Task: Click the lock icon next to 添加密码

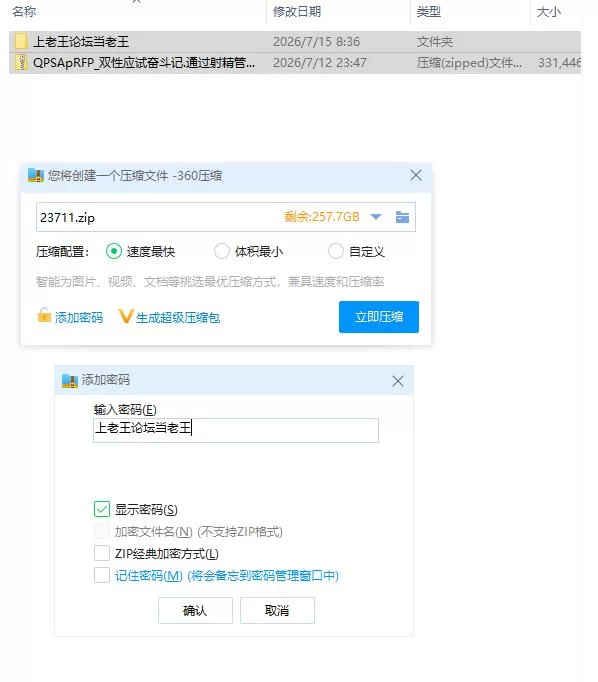Action: (x=44, y=315)
